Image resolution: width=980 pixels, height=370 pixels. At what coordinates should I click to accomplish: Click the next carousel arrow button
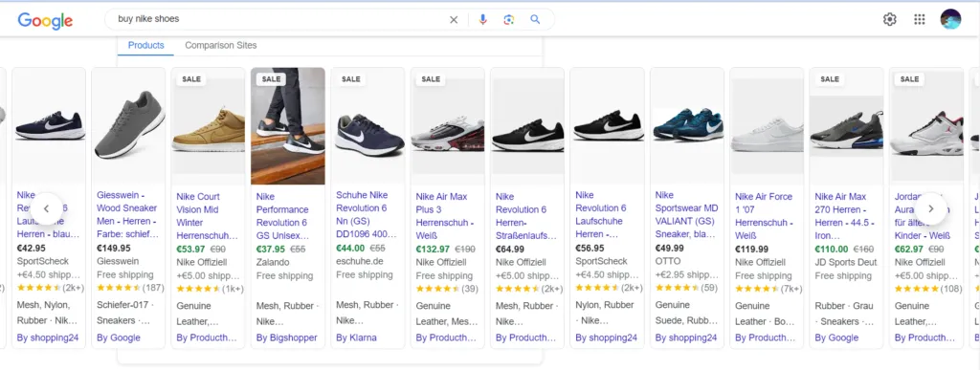(x=930, y=208)
